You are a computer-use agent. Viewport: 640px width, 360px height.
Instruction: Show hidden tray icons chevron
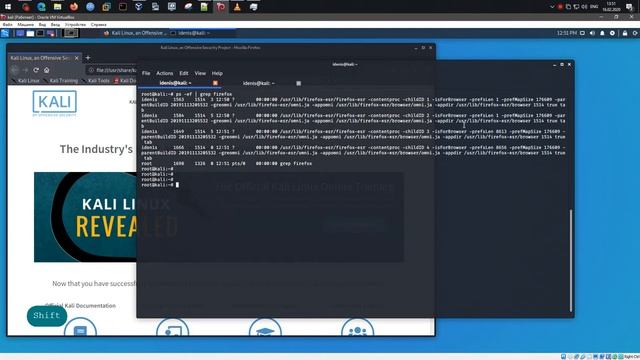coord(552,7)
